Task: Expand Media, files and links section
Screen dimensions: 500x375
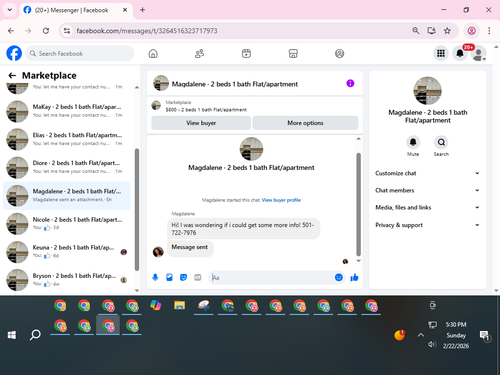Action: [x=427, y=207]
